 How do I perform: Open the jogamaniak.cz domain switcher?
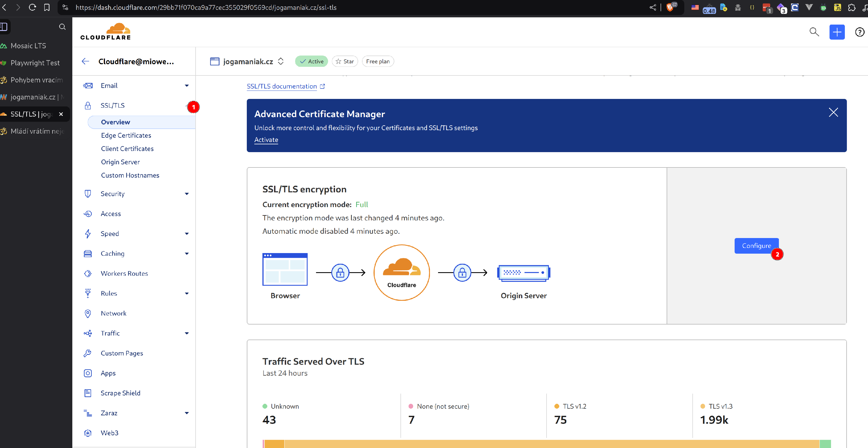[281, 61]
